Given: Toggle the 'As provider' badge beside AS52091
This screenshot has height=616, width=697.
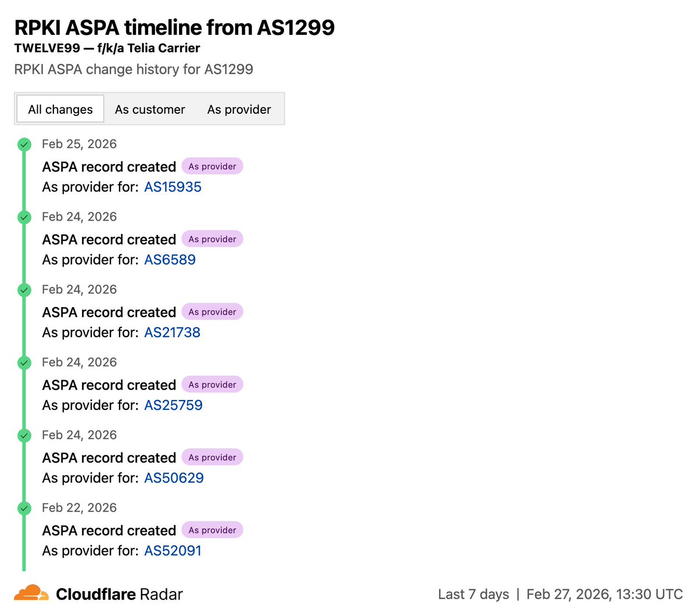Looking at the screenshot, I should 212,529.
